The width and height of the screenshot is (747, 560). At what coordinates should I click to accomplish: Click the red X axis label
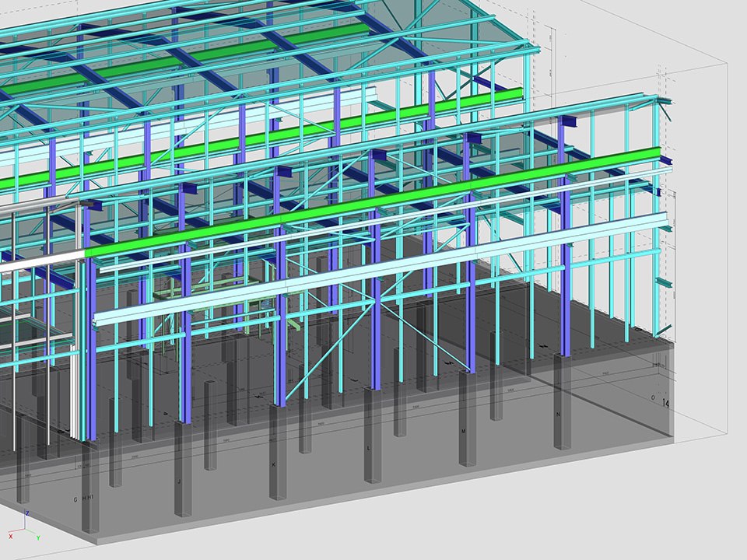point(10,536)
